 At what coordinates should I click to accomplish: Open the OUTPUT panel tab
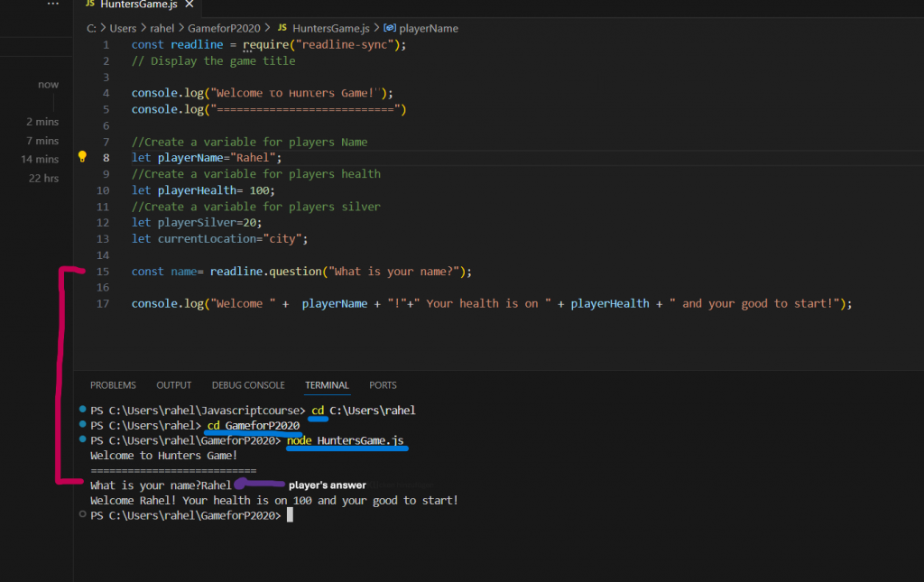pos(174,385)
